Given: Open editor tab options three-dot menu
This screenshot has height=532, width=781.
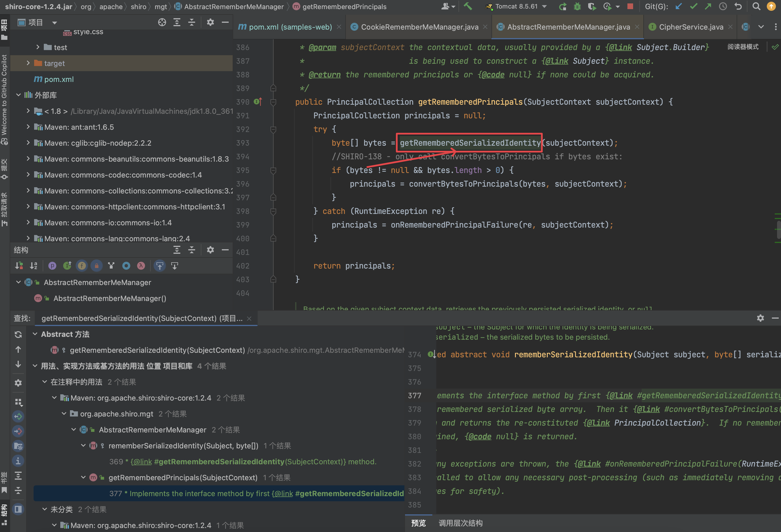Looking at the screenshot, I should (776, 26).
